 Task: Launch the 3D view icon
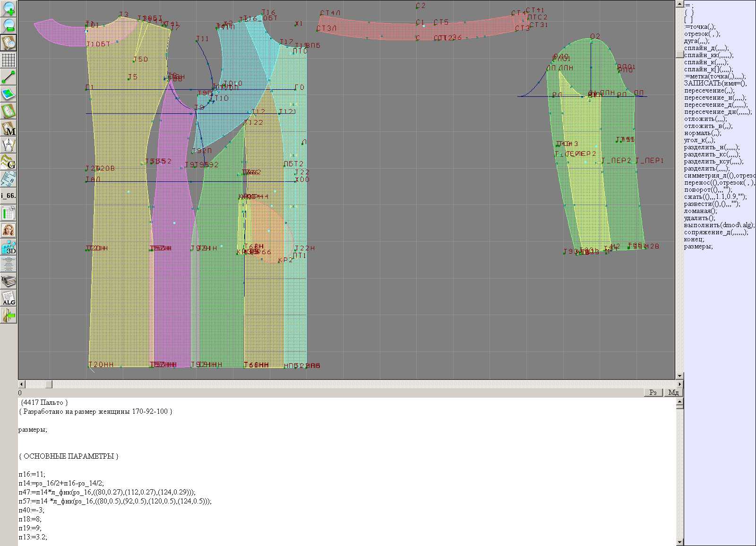[x=9, y=247]
